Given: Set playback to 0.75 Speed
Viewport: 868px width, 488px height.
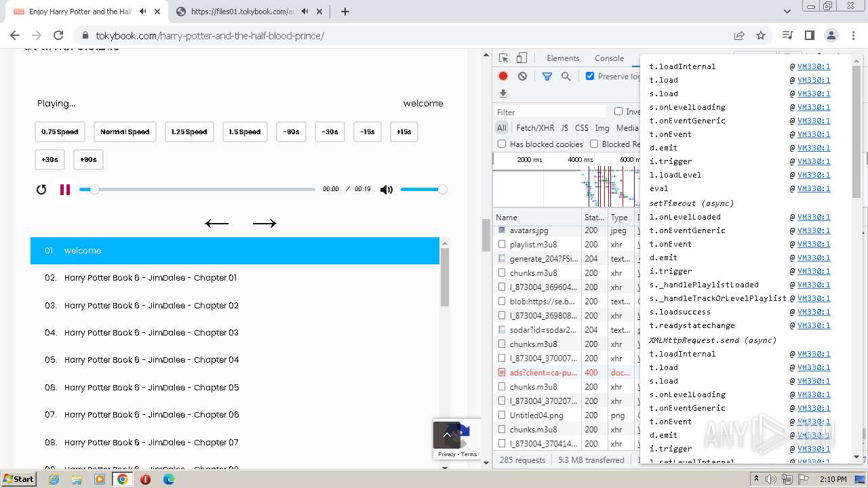Looking at the screenshot, I should pyautogui.click(x=60, y=132).
